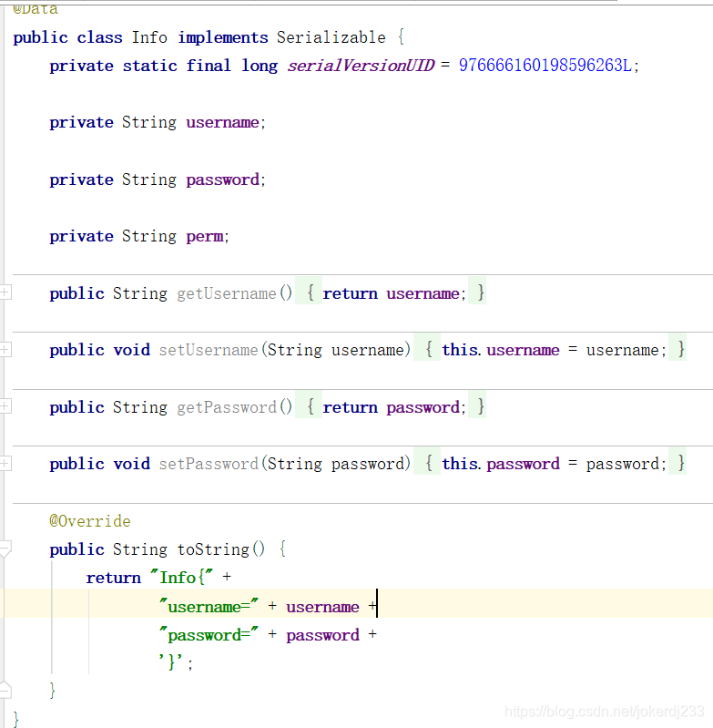
Task: Click the @Override annotation
Action: (x=90, y=521)
